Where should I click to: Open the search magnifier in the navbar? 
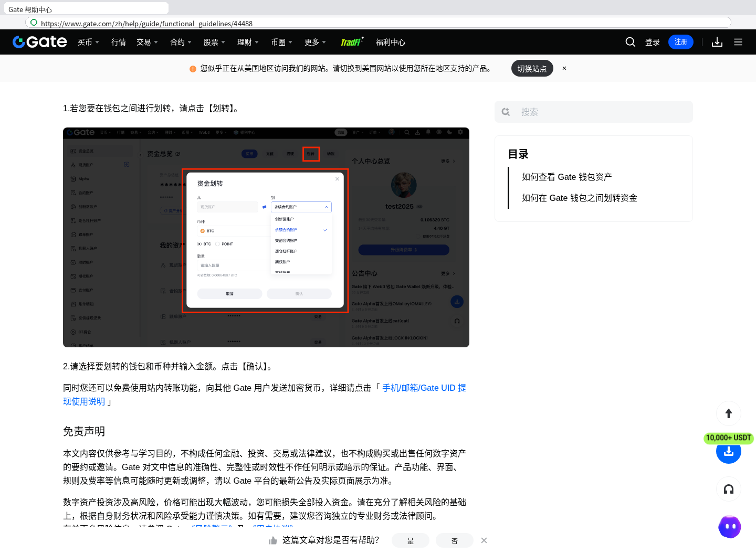(631, 42)
